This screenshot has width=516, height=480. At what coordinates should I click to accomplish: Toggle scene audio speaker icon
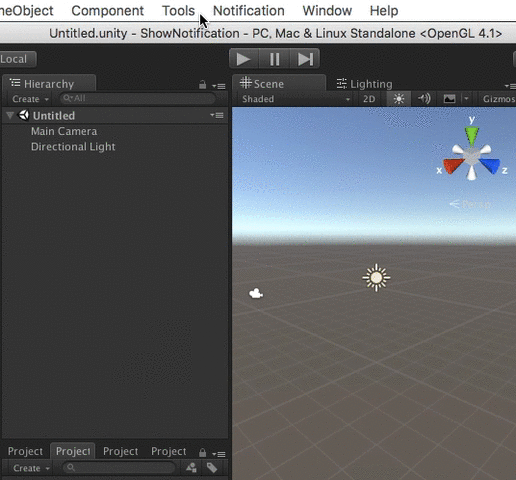(x=424, y=99)
